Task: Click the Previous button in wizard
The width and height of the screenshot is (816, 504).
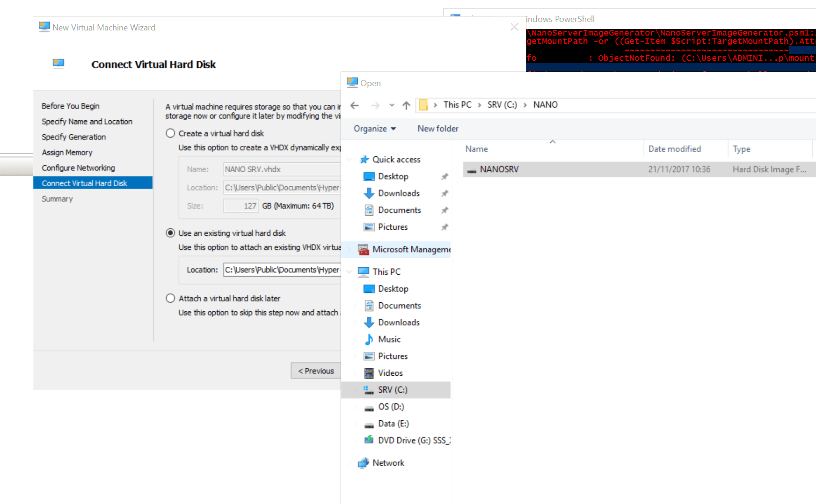Action: coord(316,371)
